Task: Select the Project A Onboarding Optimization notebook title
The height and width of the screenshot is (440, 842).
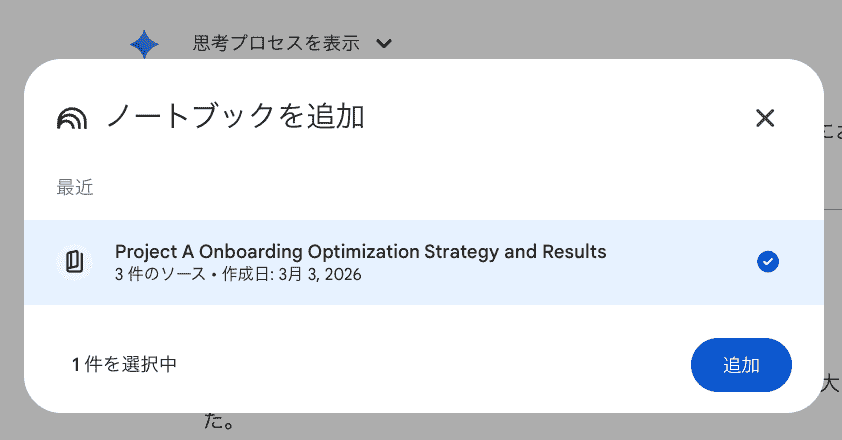Action: [360, 251]
